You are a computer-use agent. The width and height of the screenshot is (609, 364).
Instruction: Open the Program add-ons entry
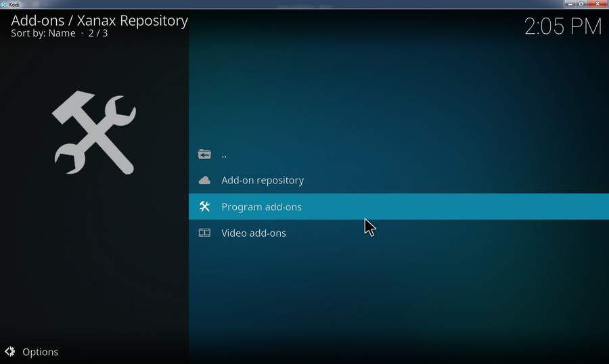point(399,206)
